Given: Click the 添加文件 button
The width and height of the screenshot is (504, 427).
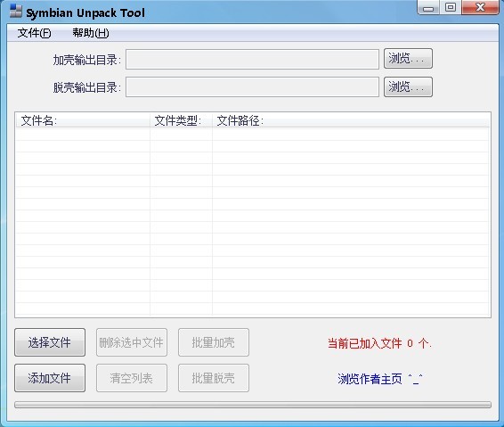Looking at the screenshot, I should [x=50, y=378].
